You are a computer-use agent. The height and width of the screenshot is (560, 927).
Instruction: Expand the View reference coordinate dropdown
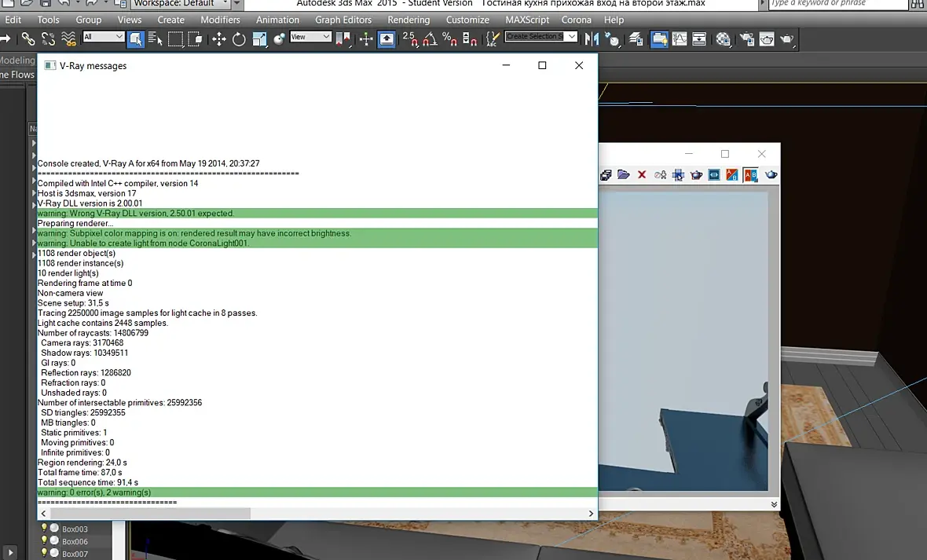pos(310,37)
